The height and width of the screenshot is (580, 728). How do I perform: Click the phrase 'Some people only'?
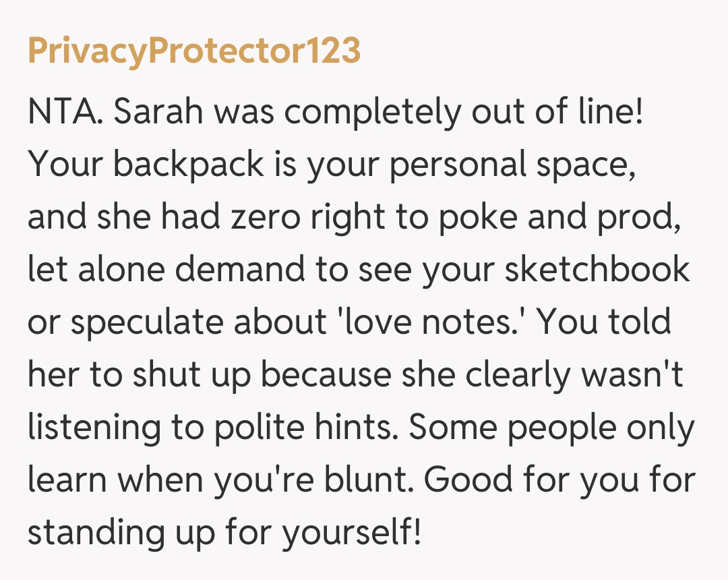tap(551, 428)
